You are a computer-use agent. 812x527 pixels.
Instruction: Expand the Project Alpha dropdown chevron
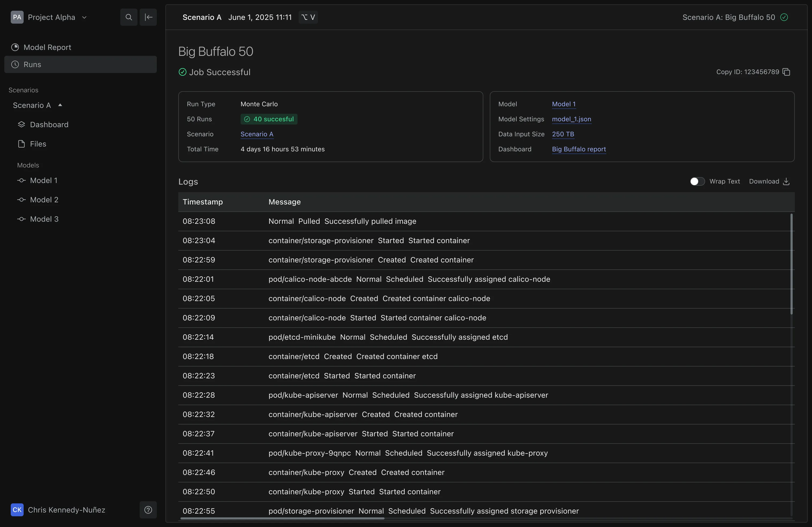(84, 17)
